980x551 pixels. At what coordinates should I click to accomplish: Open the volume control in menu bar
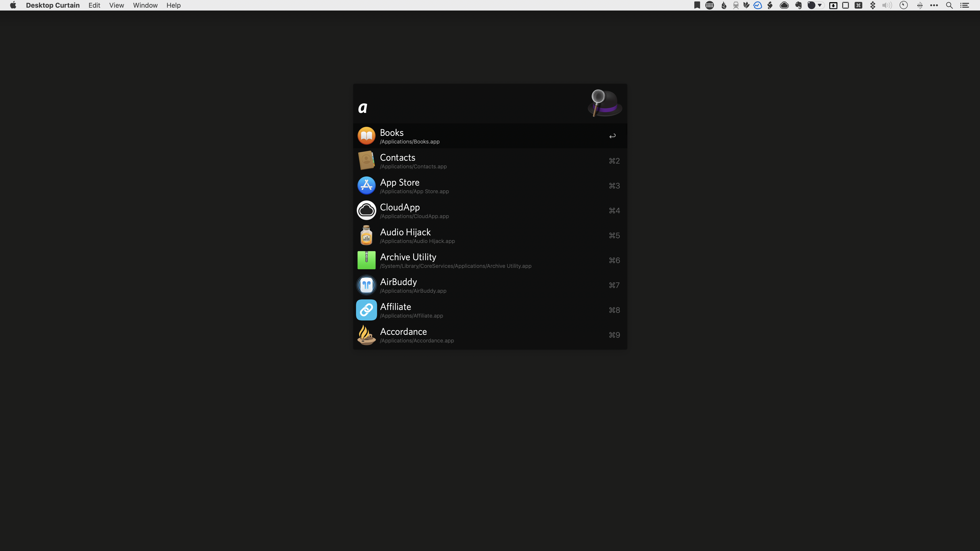[x=887, y=5]
